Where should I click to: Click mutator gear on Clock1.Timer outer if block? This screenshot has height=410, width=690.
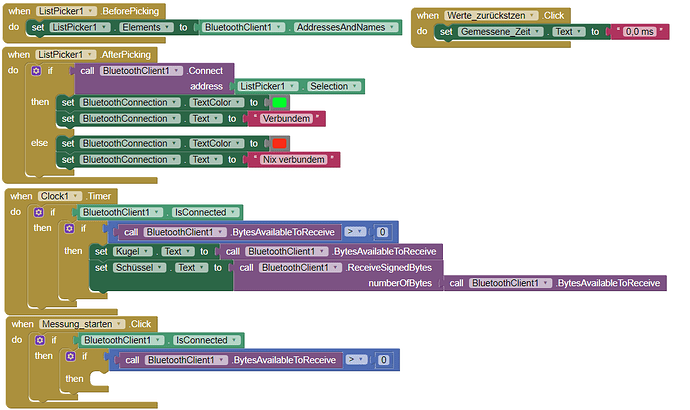pos(39,212)
